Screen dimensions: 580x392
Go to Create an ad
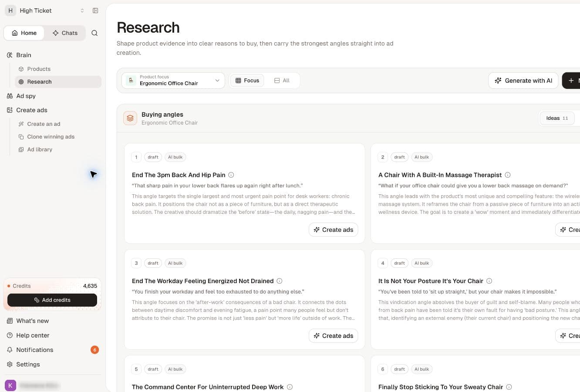[44, 124]
